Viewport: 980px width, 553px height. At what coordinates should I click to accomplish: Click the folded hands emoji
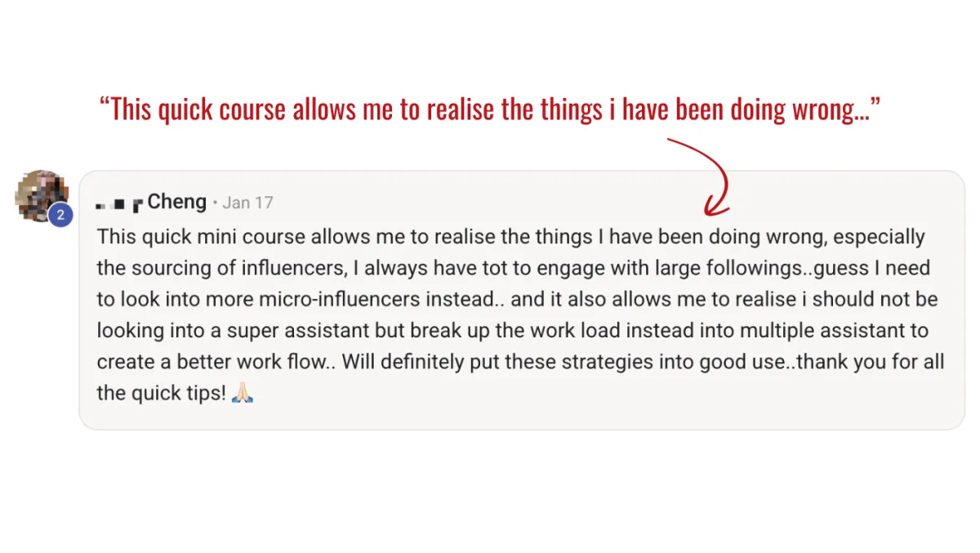click(x=243, y=393)
